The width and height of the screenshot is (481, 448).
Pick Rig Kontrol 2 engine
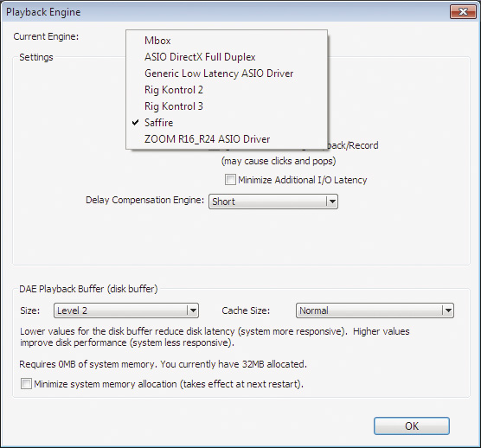[227, 90]
